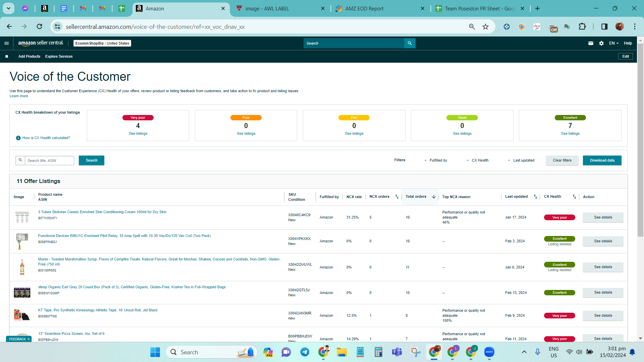This screenshot has width=644, height=362.
Task: Open the CX Health filter dropdown
Action: (477, 161)
